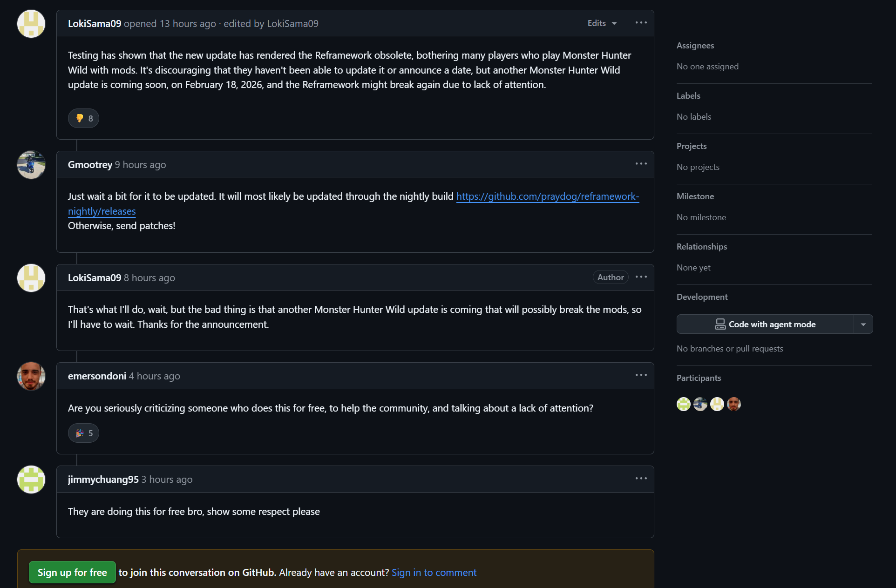Open the reframework-nightly releases link
The height and width of the screenshot is (588, 896).
point(547,196)
